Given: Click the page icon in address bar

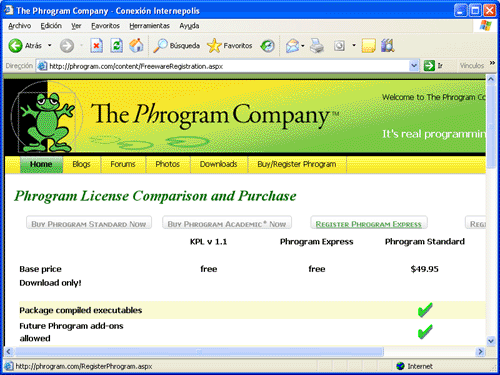Looking at the screenshot, I should [42, 66].
